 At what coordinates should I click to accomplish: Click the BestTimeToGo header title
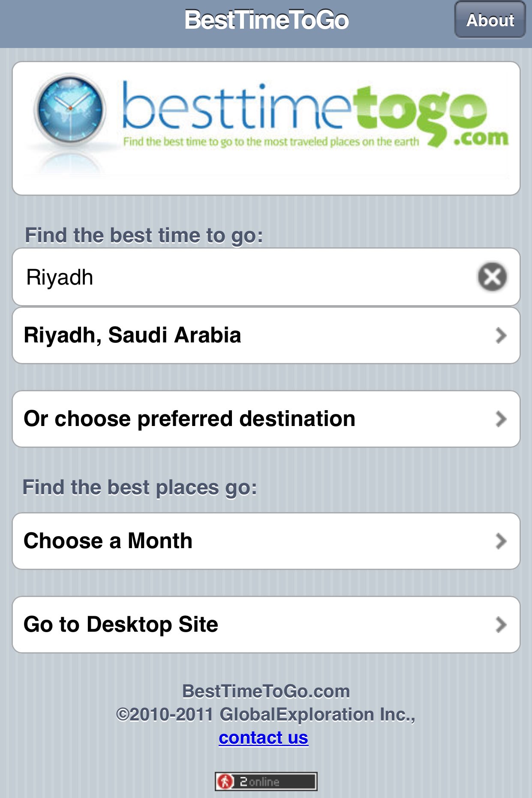266,20
